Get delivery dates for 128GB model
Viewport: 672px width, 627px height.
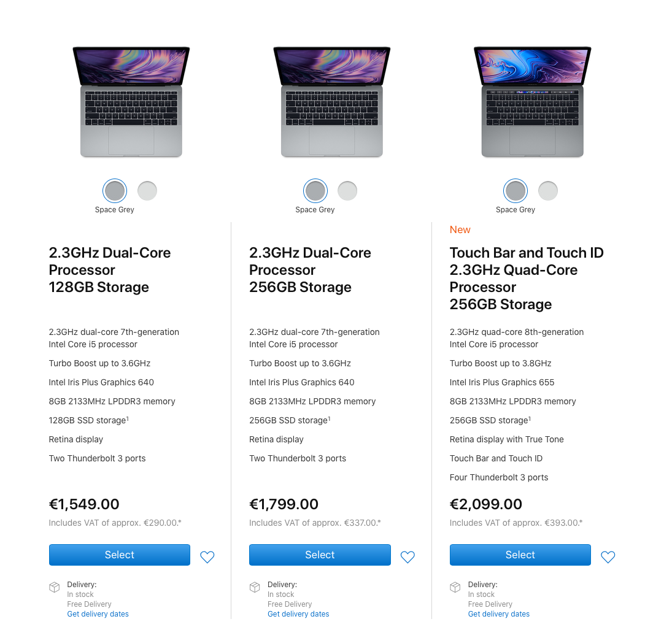(x=98, y=614)
